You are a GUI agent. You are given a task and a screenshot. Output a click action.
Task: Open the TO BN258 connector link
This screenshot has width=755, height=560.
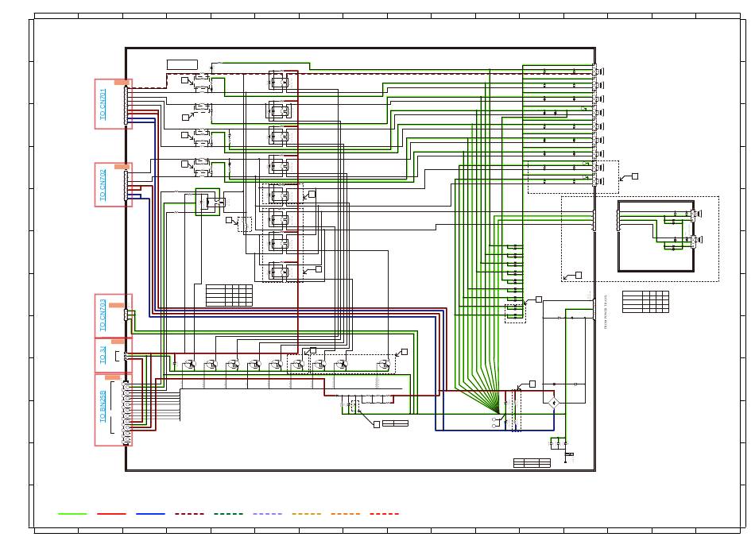point(103,407)
